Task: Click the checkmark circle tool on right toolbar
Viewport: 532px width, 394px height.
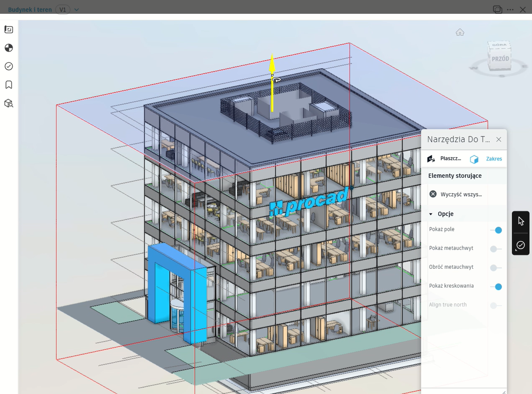Action: coord(520,245)
